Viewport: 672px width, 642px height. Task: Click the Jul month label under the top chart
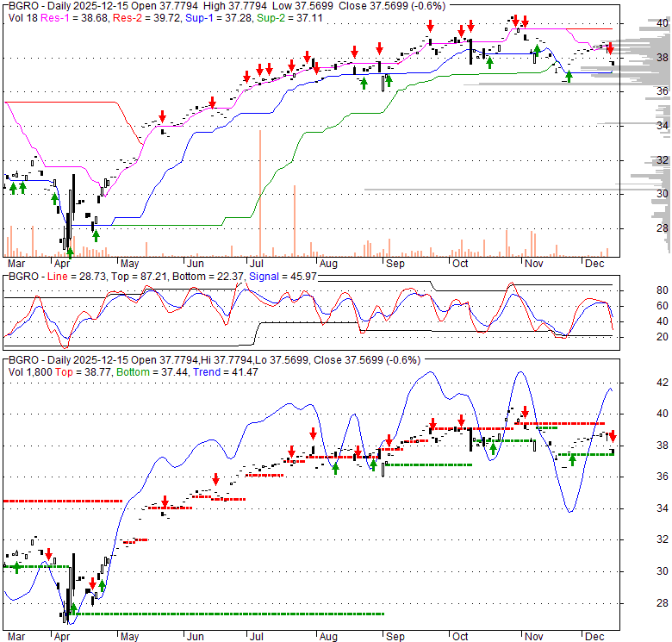tap(258, 262)
